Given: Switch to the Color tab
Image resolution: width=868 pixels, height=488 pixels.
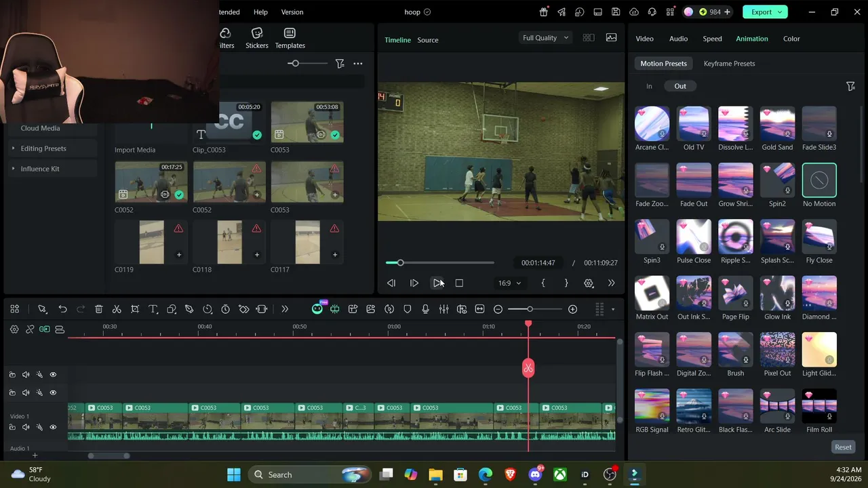Looking at the screenshot, I should point(791,39).
